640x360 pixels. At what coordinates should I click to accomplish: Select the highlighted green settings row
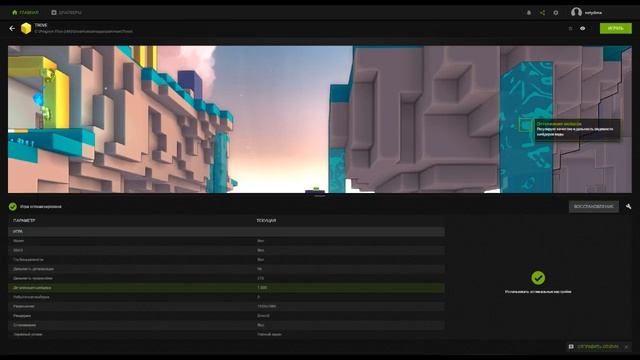[x=227, y=288]
